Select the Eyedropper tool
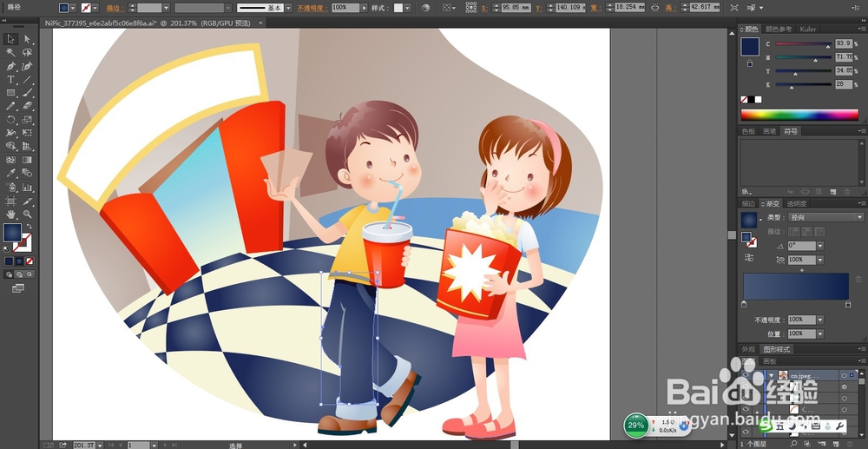The width and height of the screenshot is (868, 449). [x=10, y=173]
